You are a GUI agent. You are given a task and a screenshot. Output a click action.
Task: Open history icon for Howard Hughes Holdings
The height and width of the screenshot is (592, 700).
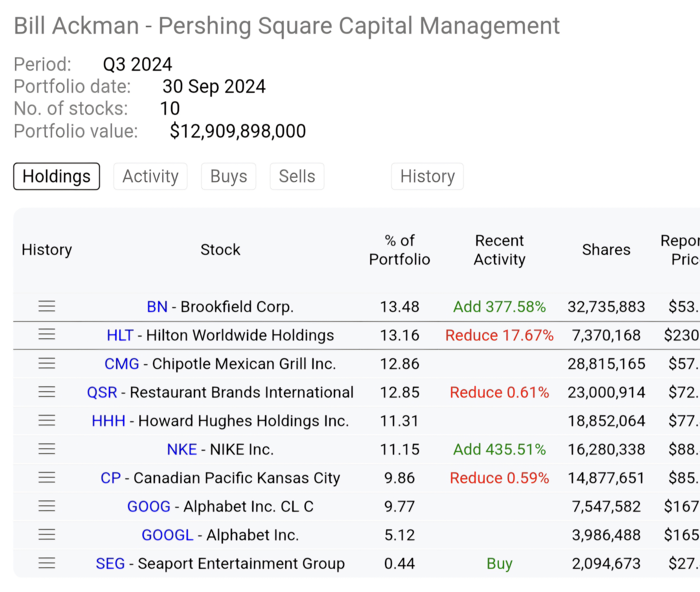[47, 420]
